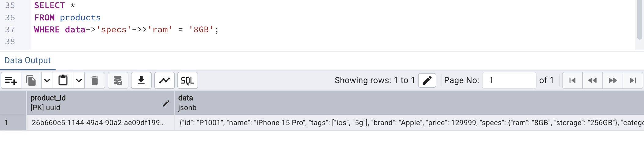The image size is (644, 146).
Task: Click the Paste clipboard icon
Action: point(63,80)
